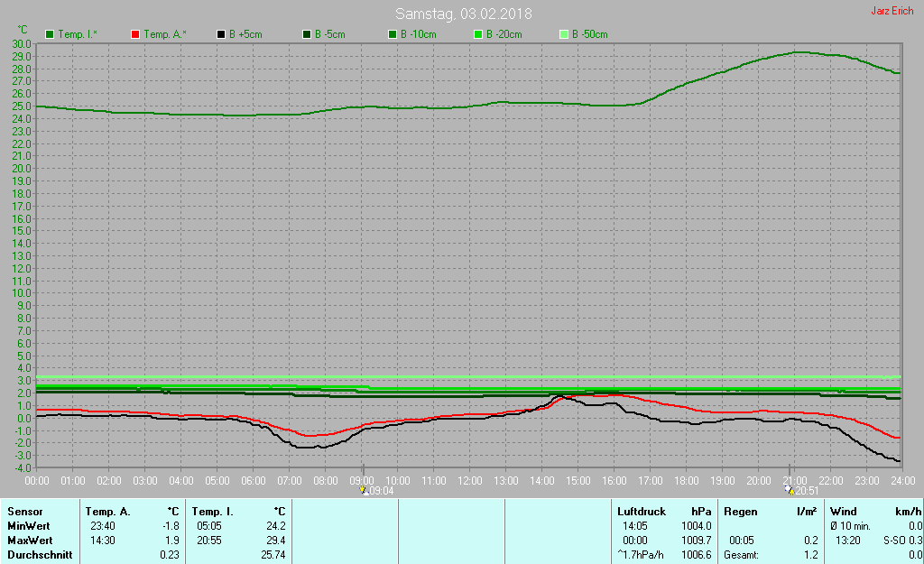
Task: Click the 'Sensor' table header
Action: tap(24, 512)
